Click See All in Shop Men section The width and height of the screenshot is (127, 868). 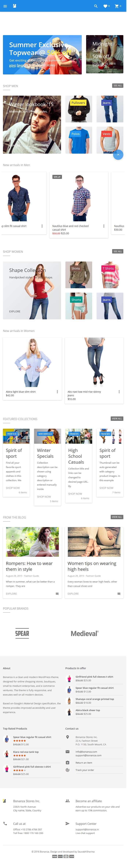118,86
